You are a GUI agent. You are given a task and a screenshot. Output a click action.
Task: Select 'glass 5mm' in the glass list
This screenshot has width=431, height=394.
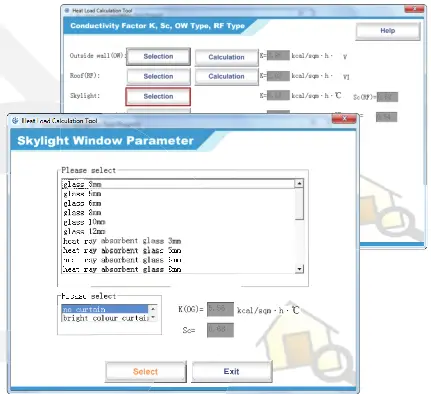(178, 194)
